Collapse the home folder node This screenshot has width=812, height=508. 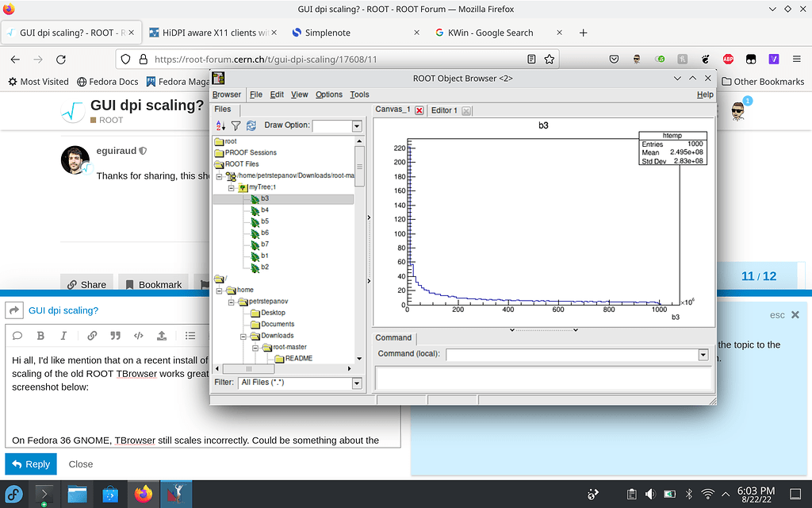pyautogui.click(x=219, y=291)
